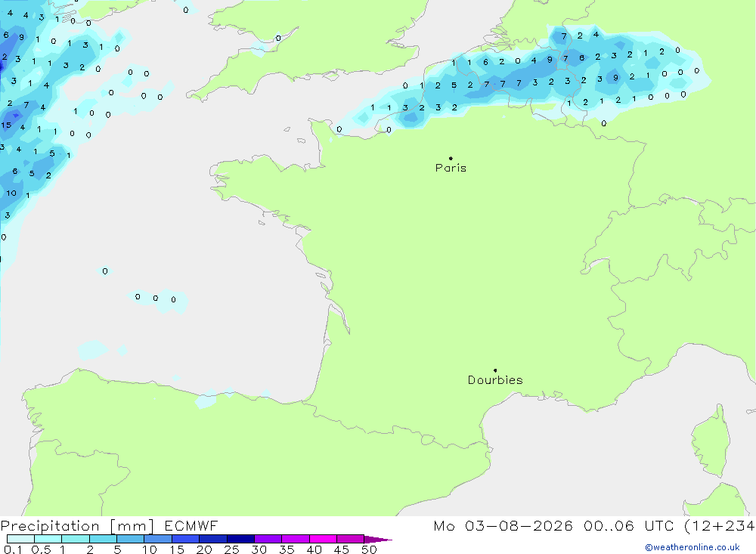Select the 20 to 25 mm legend swatch
756x554 pixels.
(x=212, y=539)
